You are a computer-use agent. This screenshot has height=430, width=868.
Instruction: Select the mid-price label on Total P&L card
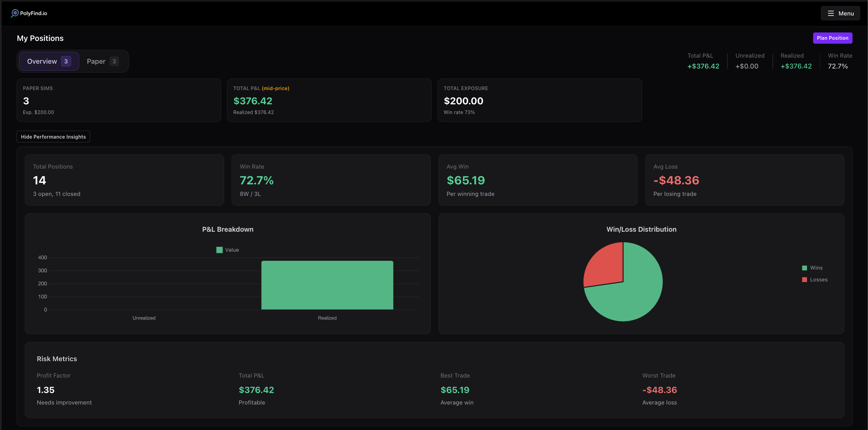(276, 88)
